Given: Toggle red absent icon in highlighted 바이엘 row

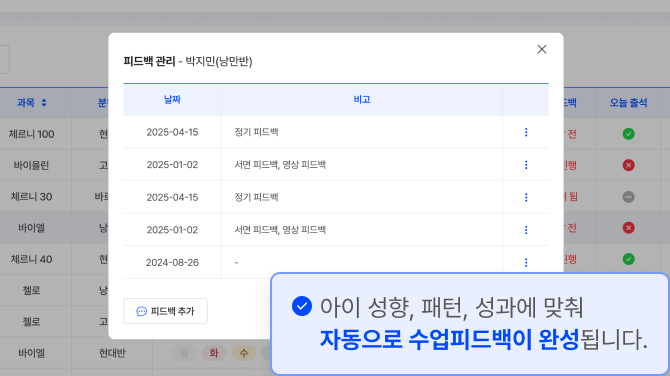Looking at the screenshot, I should pyautogui.click(x=629, y=228).
